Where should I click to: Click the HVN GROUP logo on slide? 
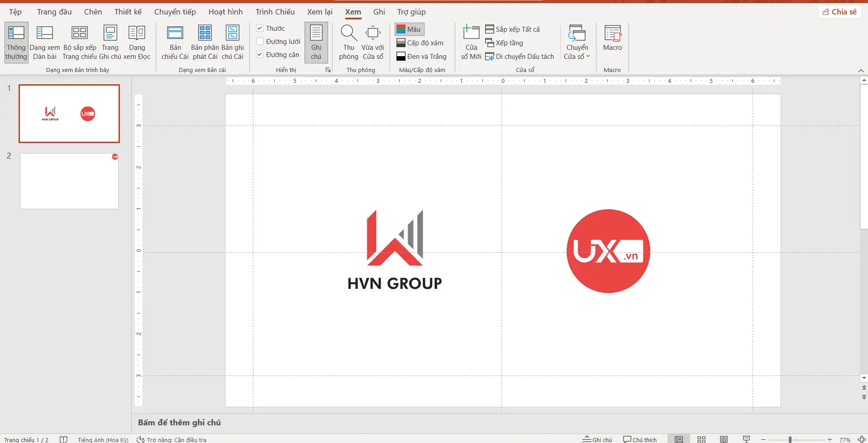pos(395,250)
